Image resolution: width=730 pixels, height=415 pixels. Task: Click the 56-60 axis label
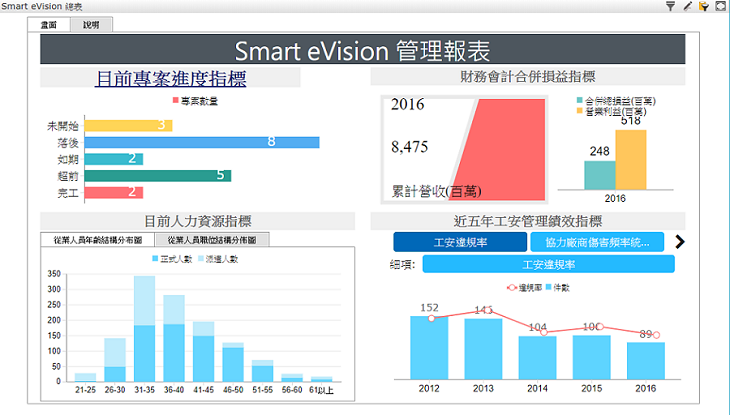(292, 390)
